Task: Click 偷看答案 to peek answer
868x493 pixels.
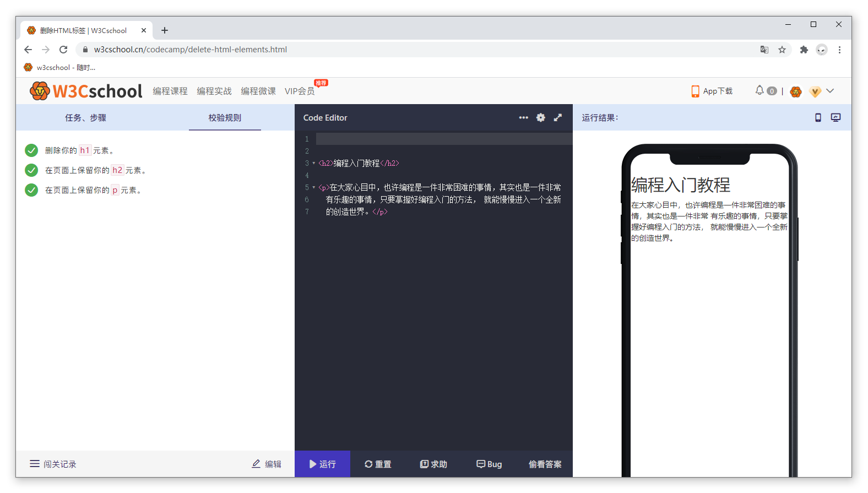Action: (x=545, y=464)
